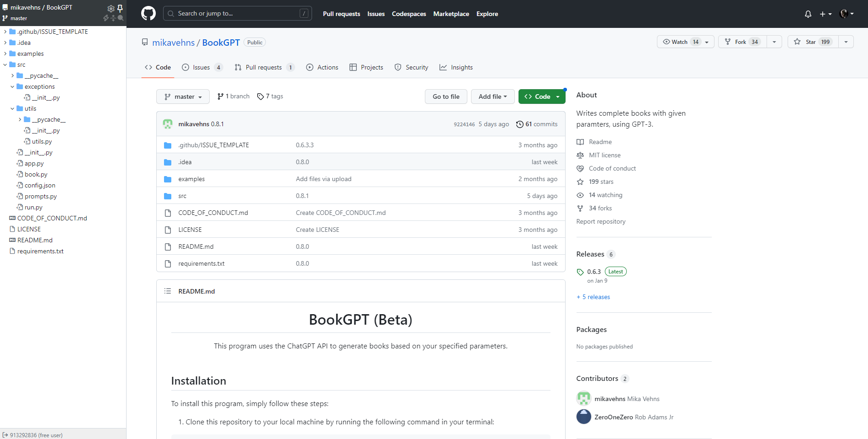Open the Code of conduct link

[612, 168]
